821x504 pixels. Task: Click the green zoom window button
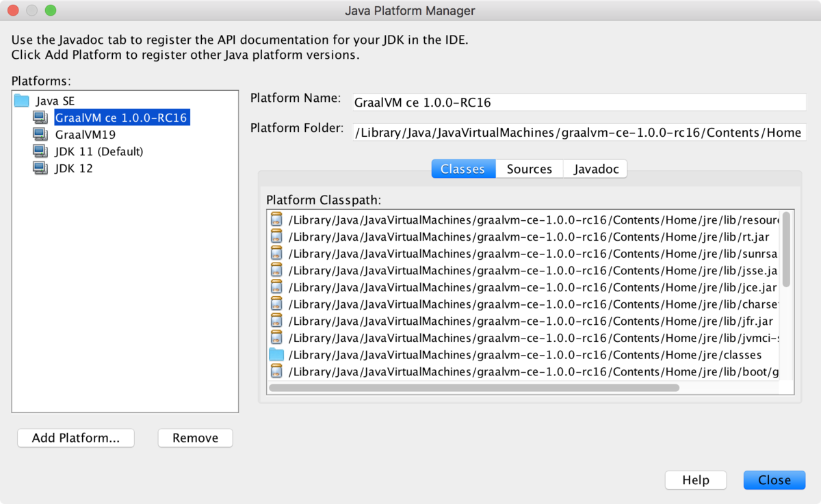coord(51,10)
